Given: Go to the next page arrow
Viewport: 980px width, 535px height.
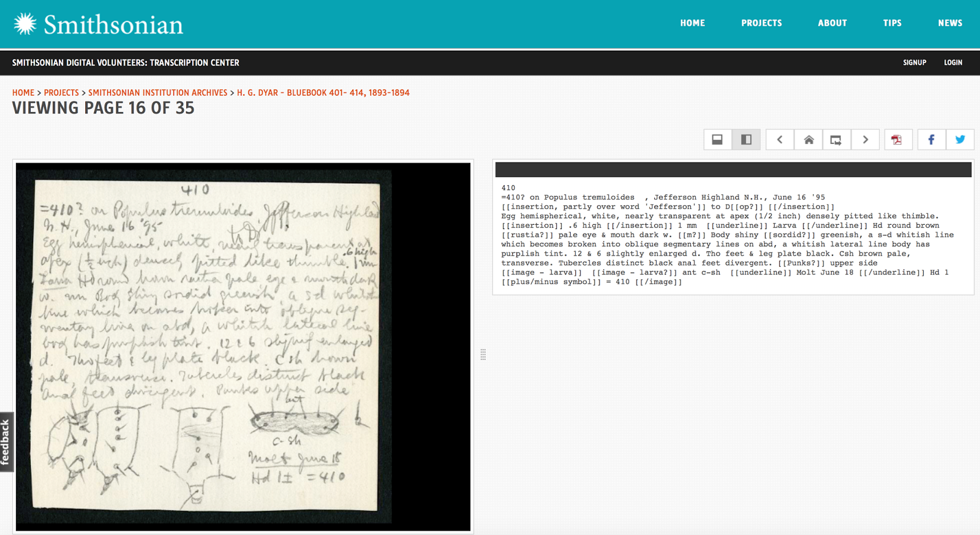Looking at the screenshot, I should coord(865,140).
